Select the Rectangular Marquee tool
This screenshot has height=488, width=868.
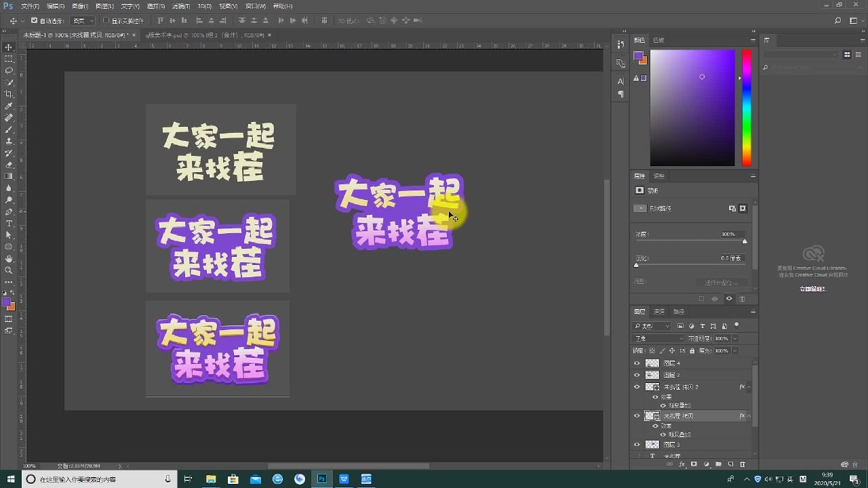pyautogui.click(x=9, y=59)
